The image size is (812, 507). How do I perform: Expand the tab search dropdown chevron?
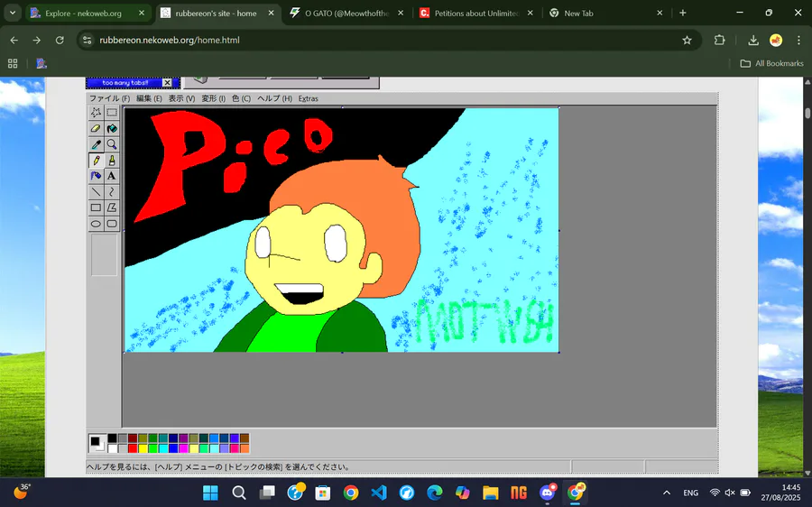point(13,13)
